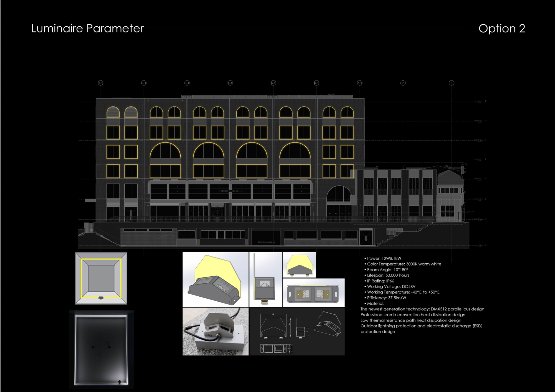Select the luminaire on granite photo
555x392 pixels.
point(215,331)
